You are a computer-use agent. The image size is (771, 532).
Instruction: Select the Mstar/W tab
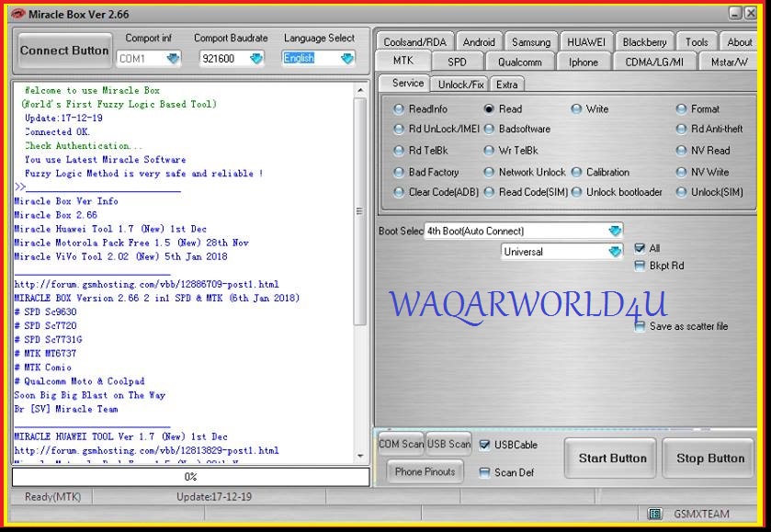click(x=729, y=62)
